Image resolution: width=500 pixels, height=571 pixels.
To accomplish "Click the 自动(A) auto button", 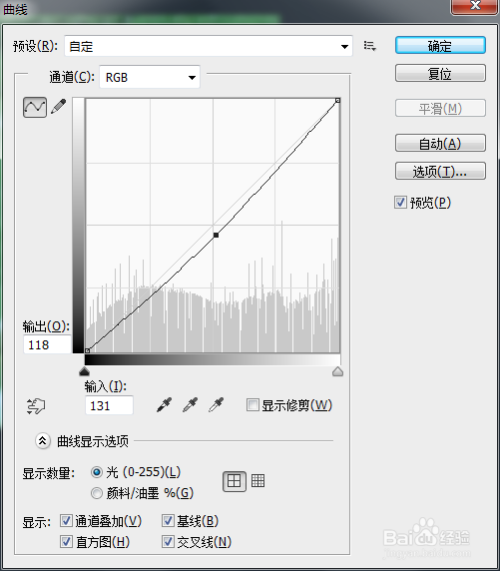I will (x=440, y=143).
